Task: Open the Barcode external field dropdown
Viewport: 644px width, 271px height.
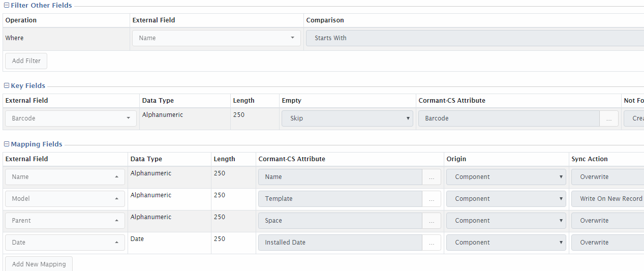Action: pos(71,118)
